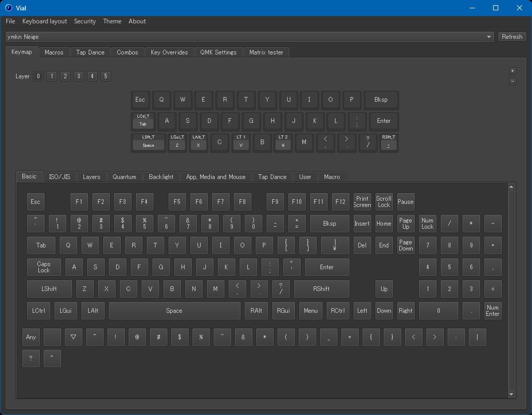Select layer 4

[x=92, y=76]
